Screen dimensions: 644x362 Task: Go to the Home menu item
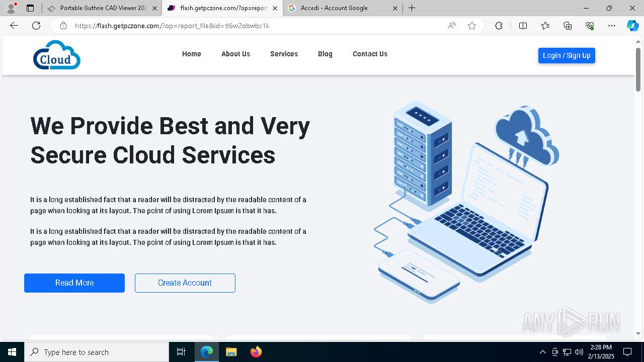[x=192, y=54]
